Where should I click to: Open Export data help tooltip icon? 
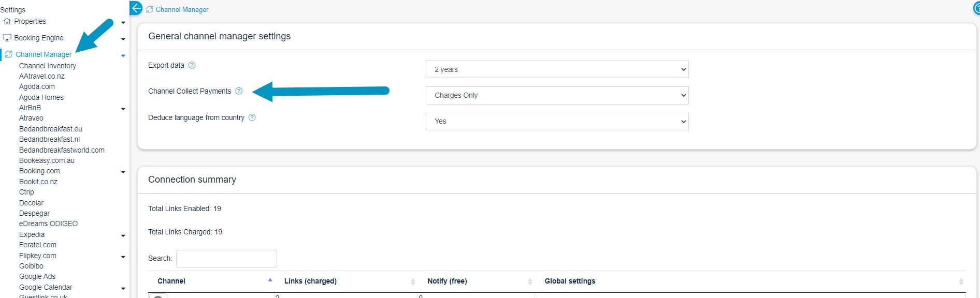tap(192, 65)
